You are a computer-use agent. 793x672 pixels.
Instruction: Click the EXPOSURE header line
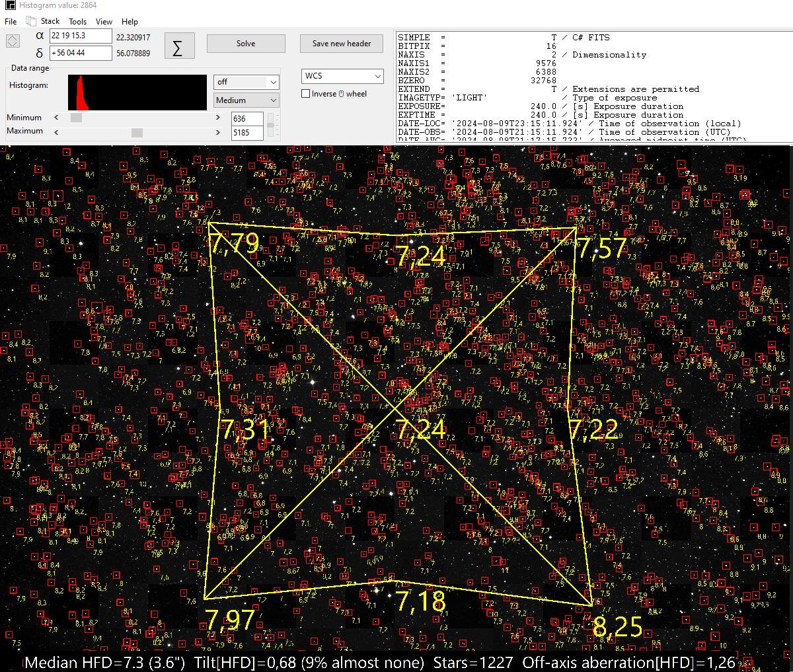[541, 106]
